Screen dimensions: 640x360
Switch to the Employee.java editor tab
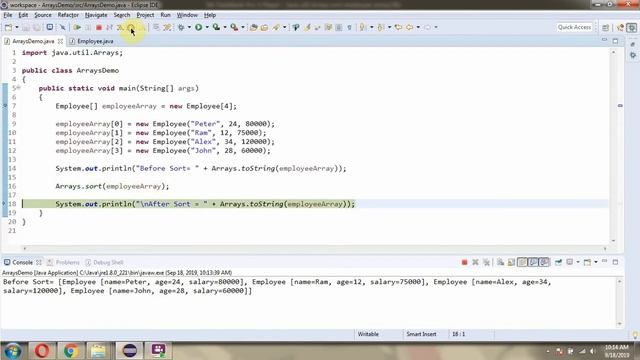pyautogui.click(x=91, y=41)
